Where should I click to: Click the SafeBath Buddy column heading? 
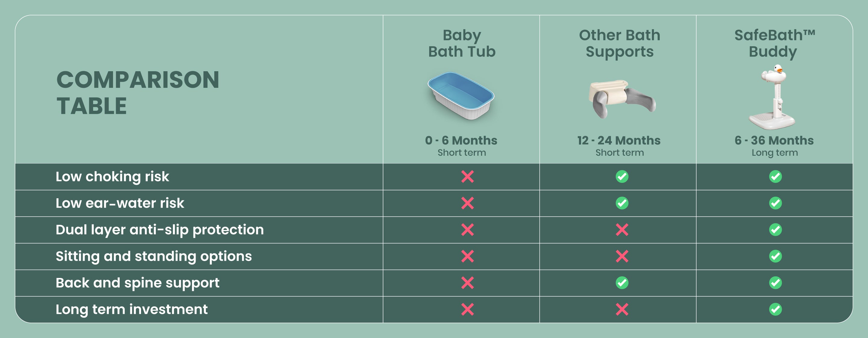[774, 43]
